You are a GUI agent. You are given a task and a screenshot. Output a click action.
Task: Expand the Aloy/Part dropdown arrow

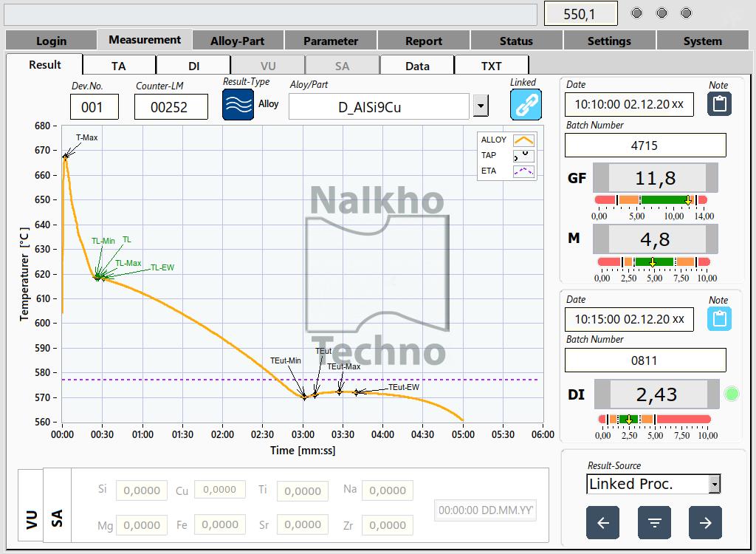(481, 106)
